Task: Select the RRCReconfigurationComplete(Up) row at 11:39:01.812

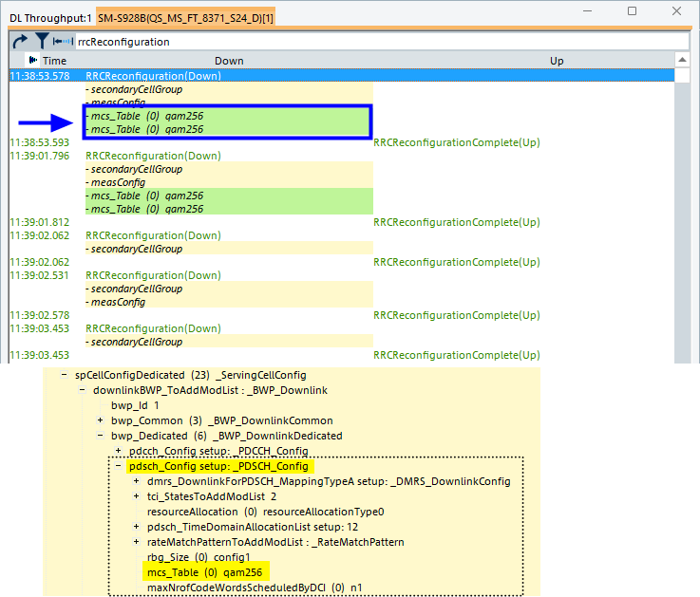Action: (x=342, y=222)
